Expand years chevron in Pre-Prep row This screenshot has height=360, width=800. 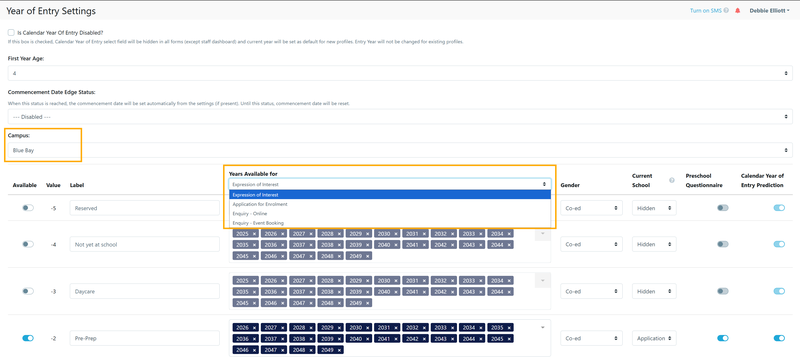[x=543, y=327]
